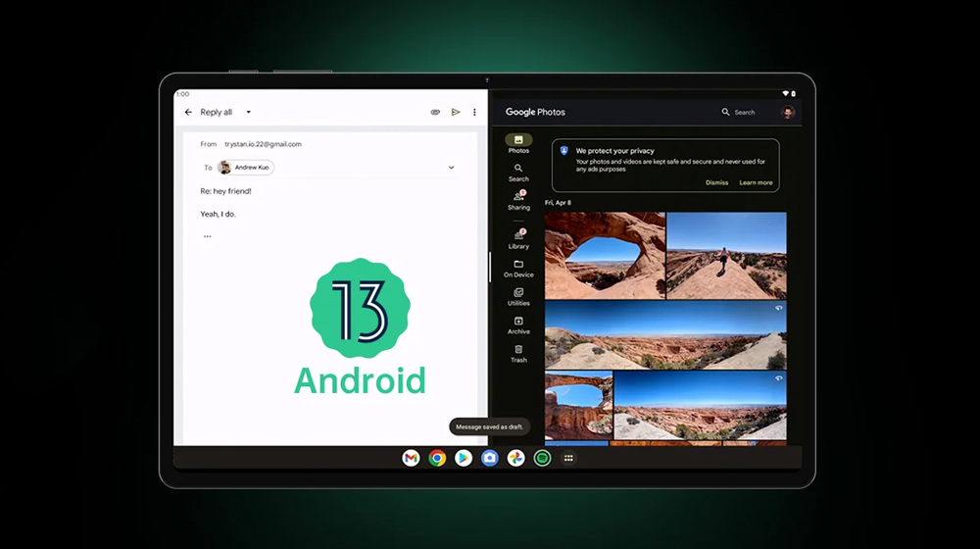Show quoted text with the three dots

(208, 236)
